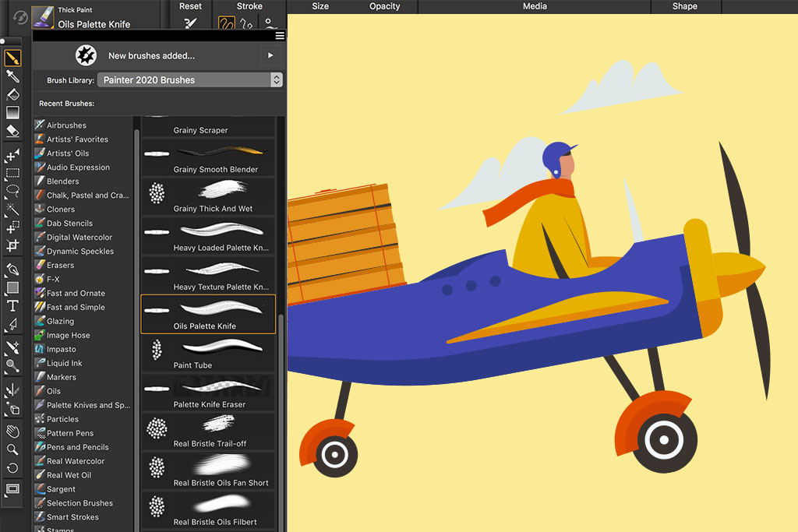The image size is (798, 532).
Task: Select the Dodge tool
Action: (12, 365)
